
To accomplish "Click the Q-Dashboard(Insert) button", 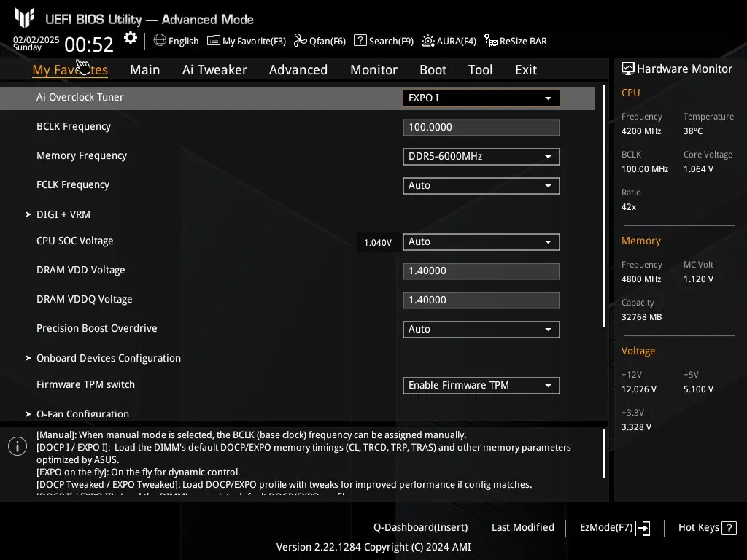I will (421, 528).
